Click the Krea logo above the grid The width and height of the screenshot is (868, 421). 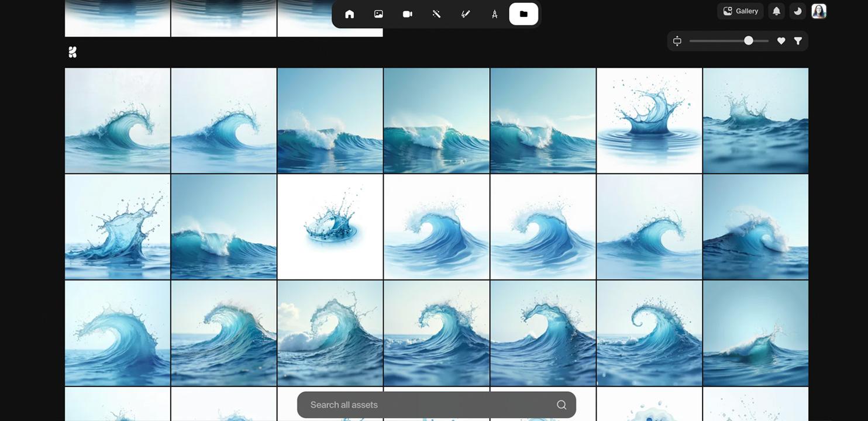pos(73,52)
